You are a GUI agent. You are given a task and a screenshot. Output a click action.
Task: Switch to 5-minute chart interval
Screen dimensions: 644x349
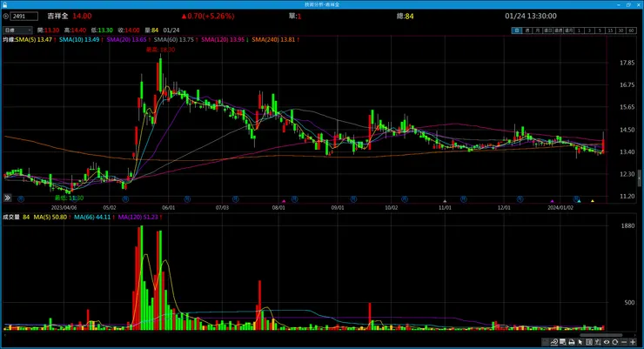point(600,30)
